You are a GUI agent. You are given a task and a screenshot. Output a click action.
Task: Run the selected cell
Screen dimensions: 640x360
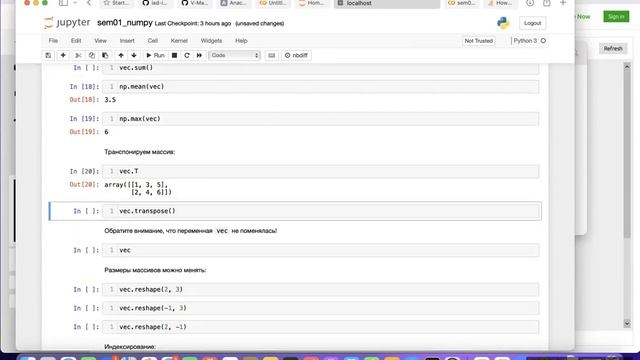(155, 56)
